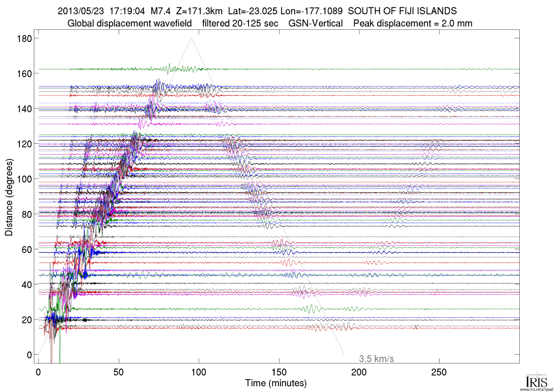Click 'SOUTH OF FIJI ISLANDS' in title

pyautogui.click(x=402, y=11)
